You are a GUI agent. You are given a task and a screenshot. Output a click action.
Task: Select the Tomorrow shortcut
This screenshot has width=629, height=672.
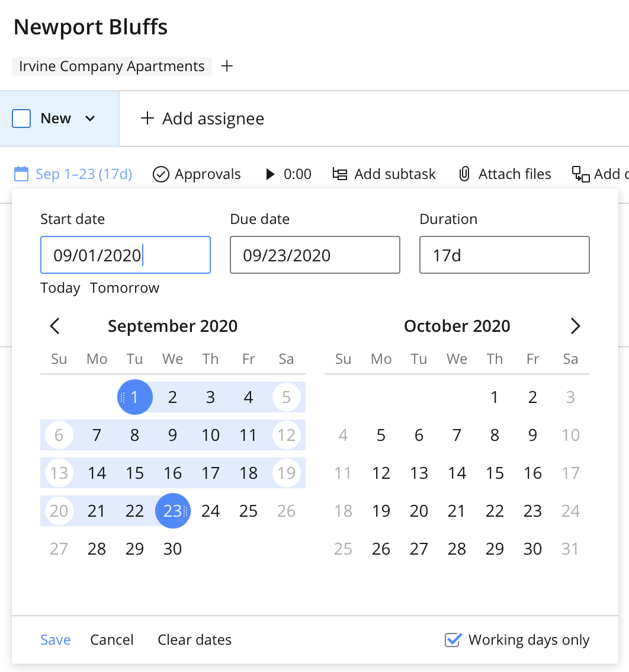(x=124, y=288)
